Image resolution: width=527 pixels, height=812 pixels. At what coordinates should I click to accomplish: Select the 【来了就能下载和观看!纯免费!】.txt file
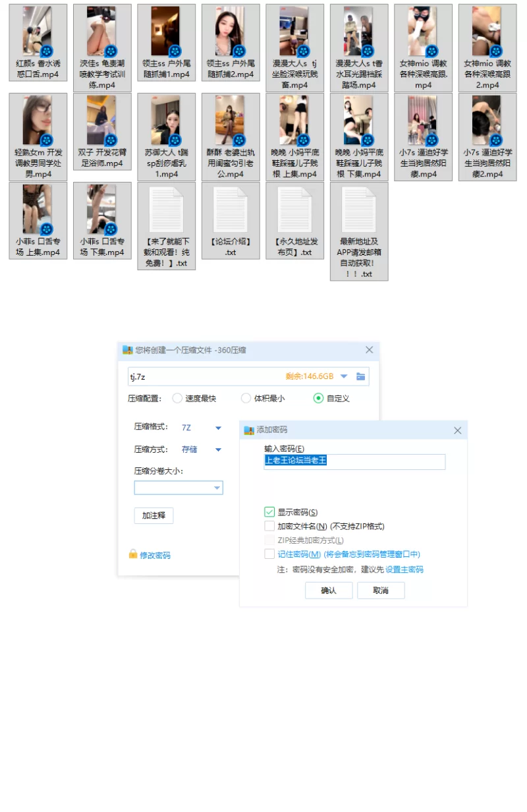click(x=167, y=227)
